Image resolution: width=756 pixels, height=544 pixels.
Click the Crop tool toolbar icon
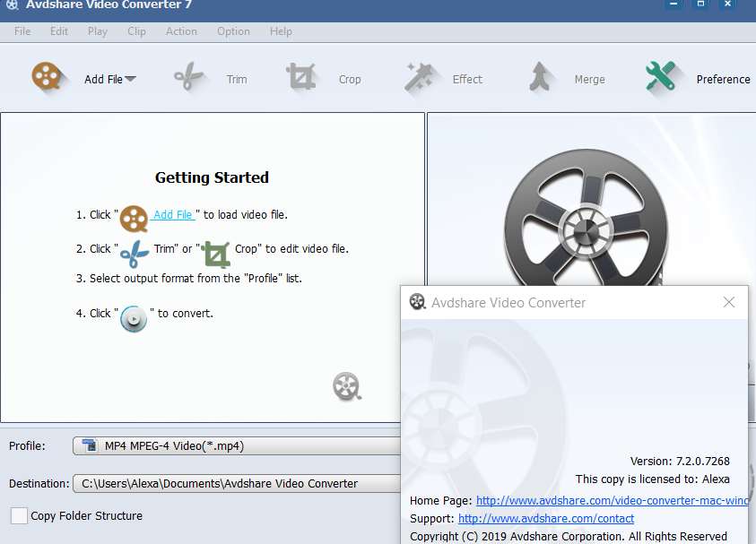pos(301,76)
